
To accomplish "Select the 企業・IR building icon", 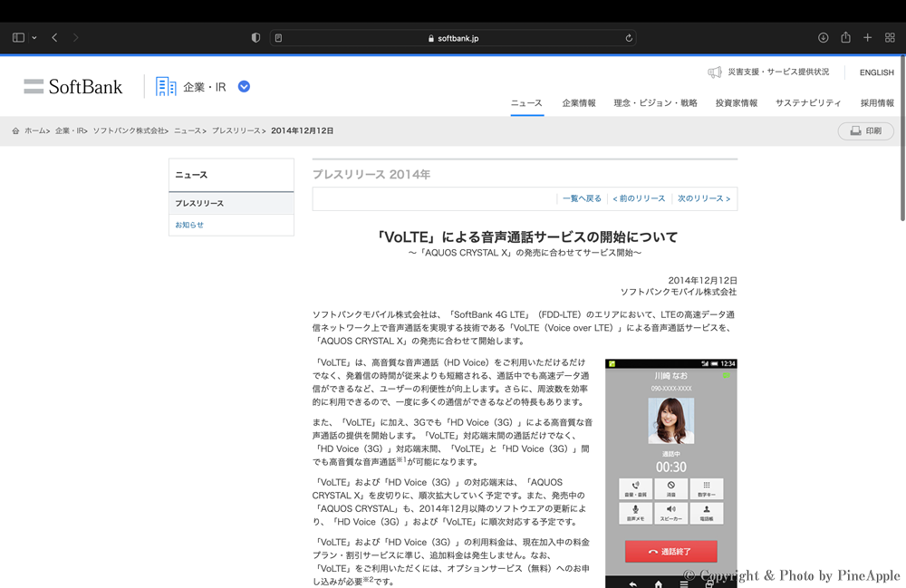I will (x=165, y=85).
